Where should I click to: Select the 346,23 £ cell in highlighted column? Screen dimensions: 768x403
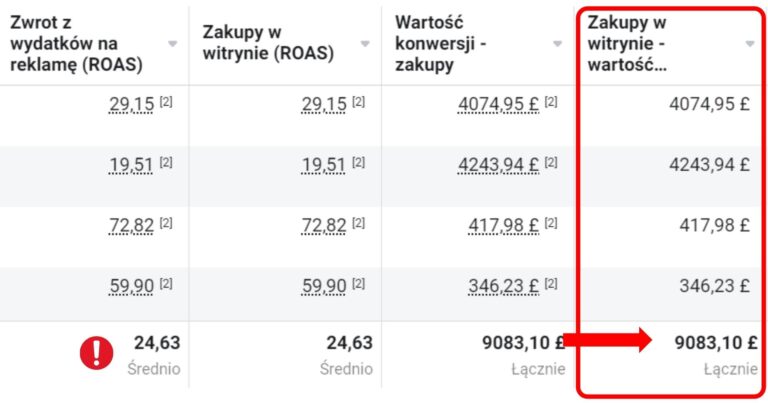coord(715,286)
